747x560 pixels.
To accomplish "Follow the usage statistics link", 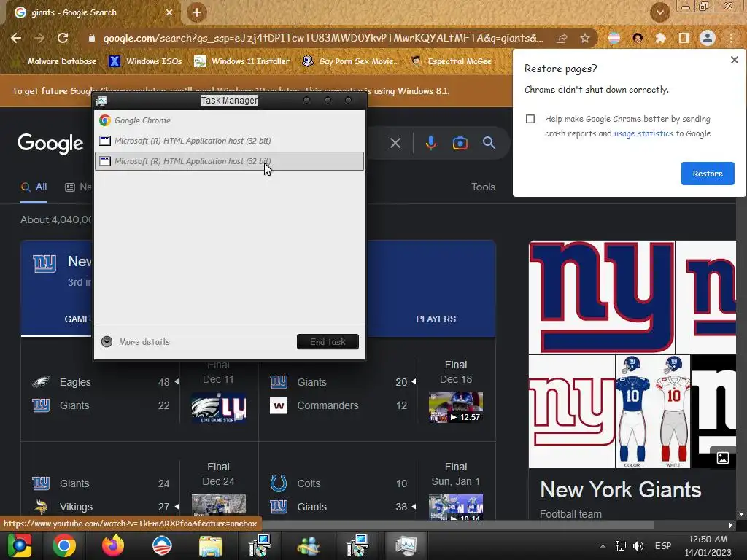I will (x=643, y=134).
